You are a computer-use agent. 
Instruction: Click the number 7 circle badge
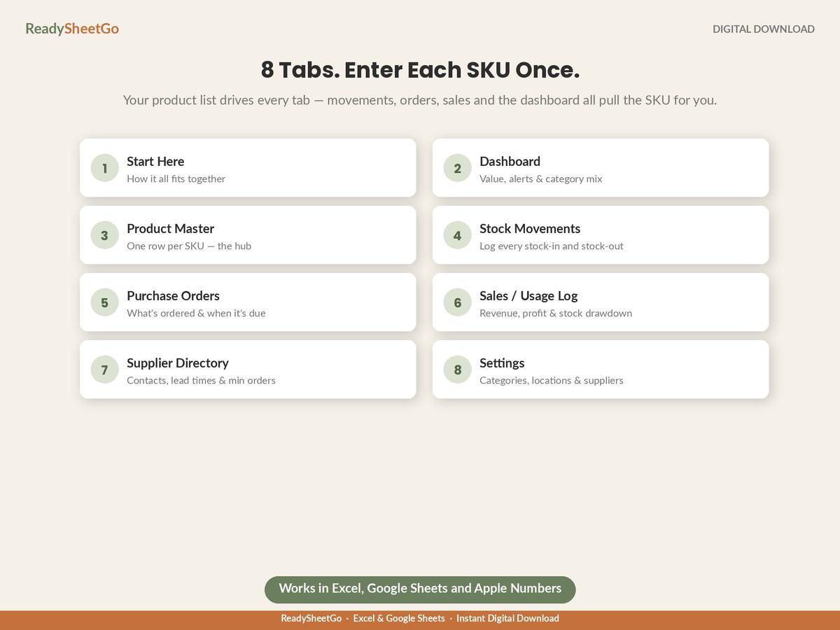click(104, 370)
